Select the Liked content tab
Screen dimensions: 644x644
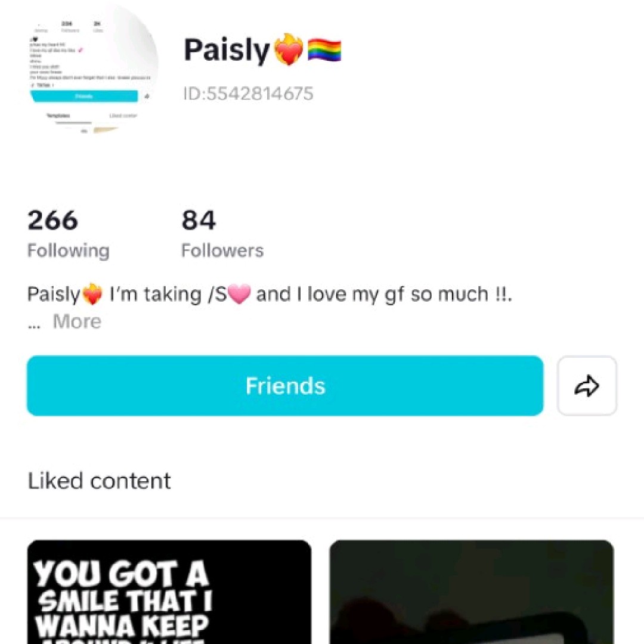[99, 481]
